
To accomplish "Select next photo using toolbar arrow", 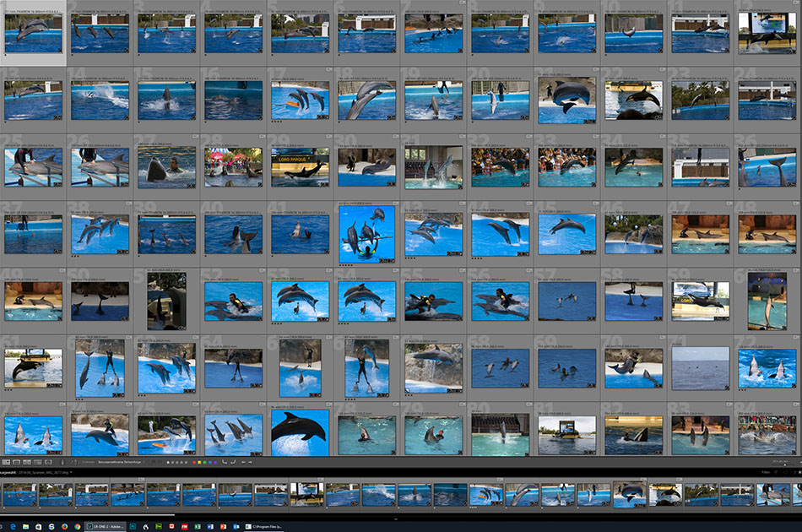I will tap(251, 462).
